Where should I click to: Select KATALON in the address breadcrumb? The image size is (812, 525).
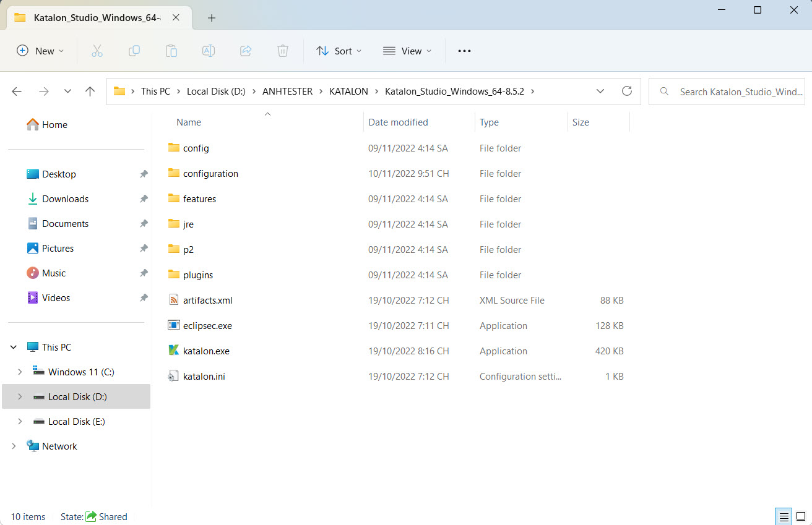point(348,92)
